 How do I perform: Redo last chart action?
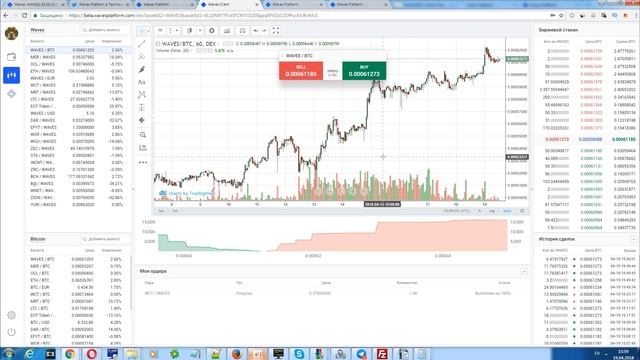264,31
